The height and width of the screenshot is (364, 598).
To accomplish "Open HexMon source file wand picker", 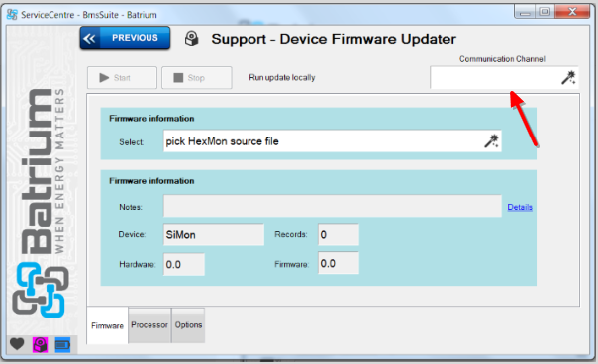I will (x=491, y=141).
